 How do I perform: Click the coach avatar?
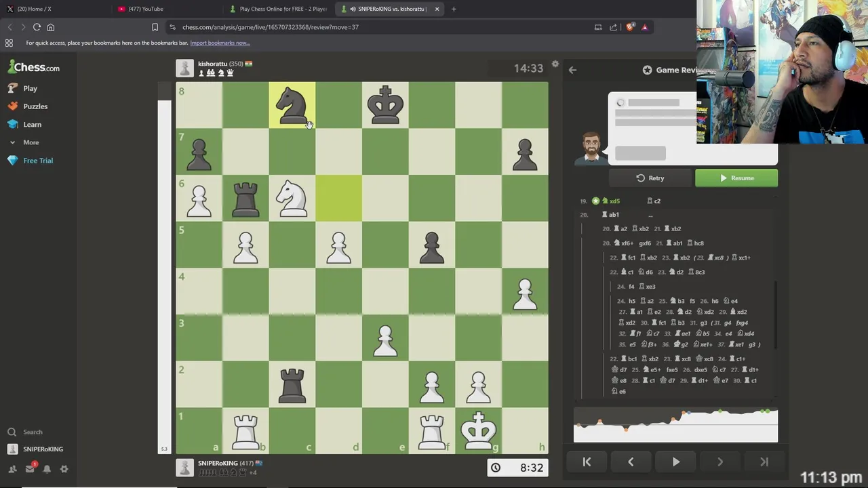coord(591,148)
